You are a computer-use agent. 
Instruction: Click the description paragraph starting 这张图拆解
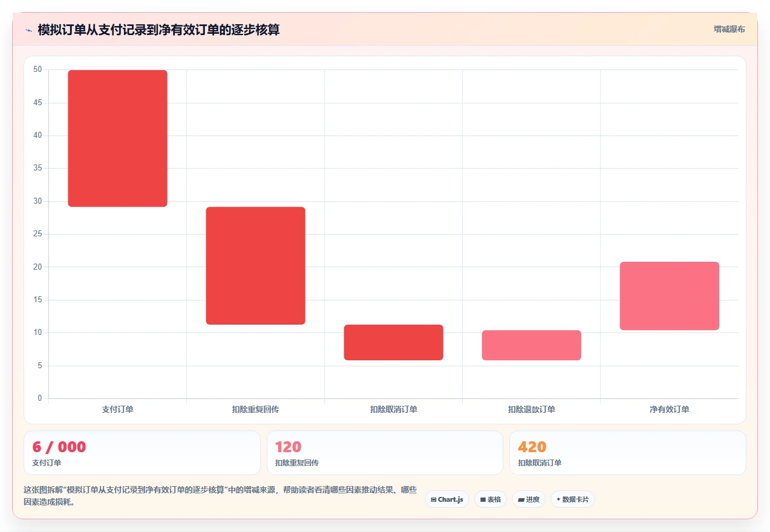(220, 496)
